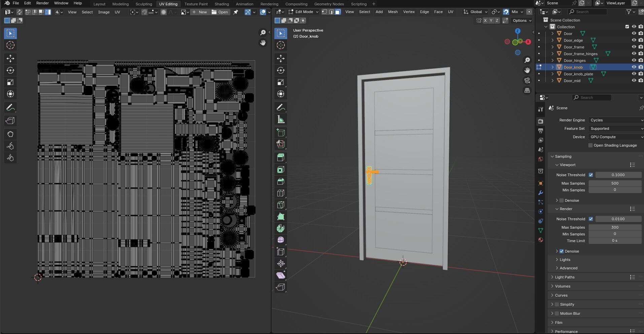Open the File menu

click(x=16, y=3)
